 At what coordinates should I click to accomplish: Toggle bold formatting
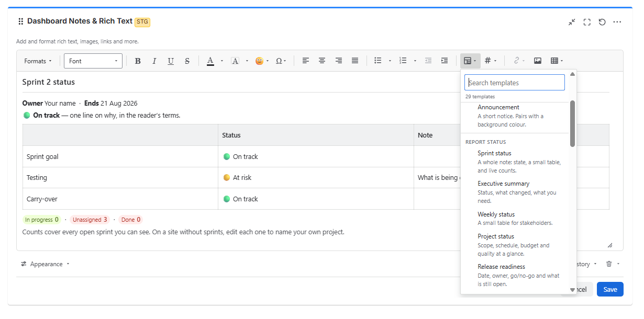point(138,61)
